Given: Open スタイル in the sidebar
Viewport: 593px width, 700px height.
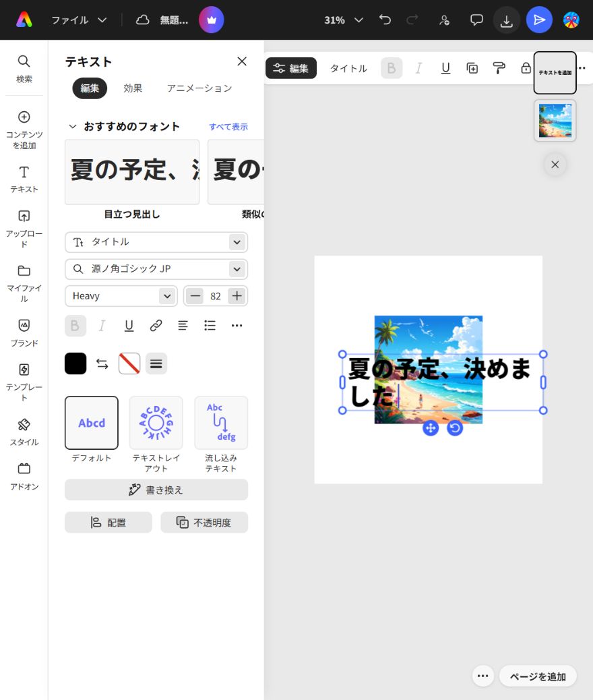Looking at the screenshot, I should pos(24,432).
